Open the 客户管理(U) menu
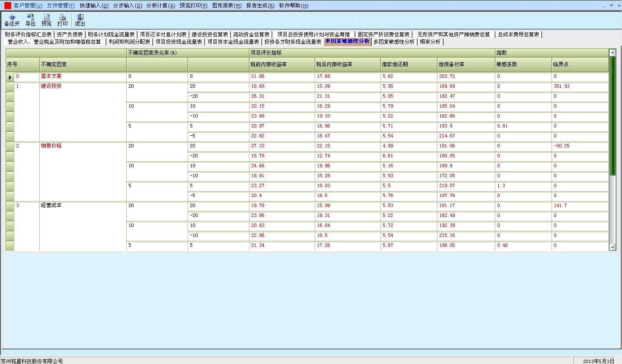 28,6
